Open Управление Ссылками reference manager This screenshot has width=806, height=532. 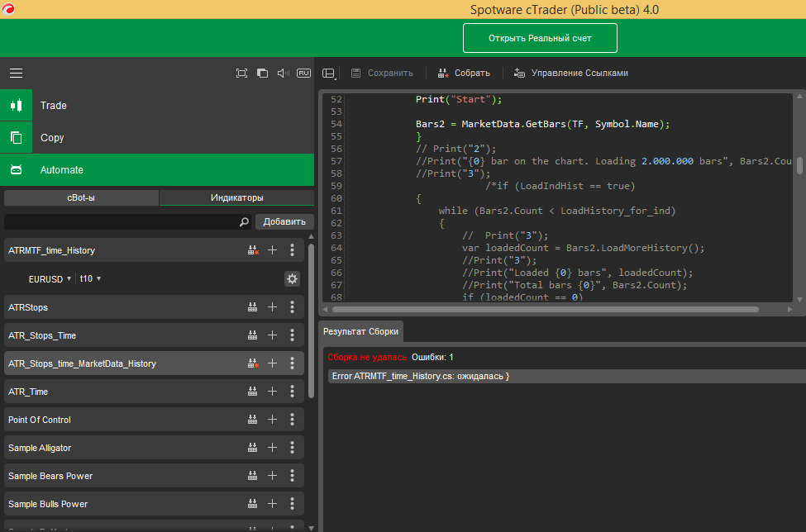click(570, 73)
